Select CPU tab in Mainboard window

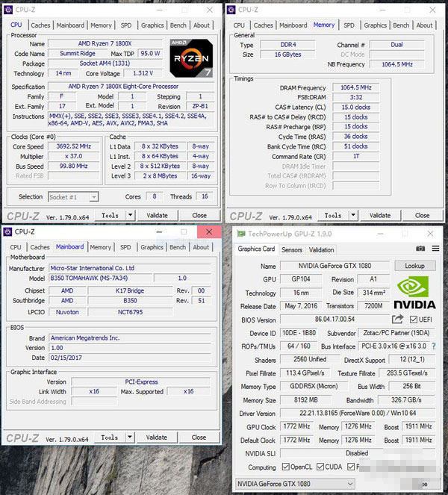16,247
